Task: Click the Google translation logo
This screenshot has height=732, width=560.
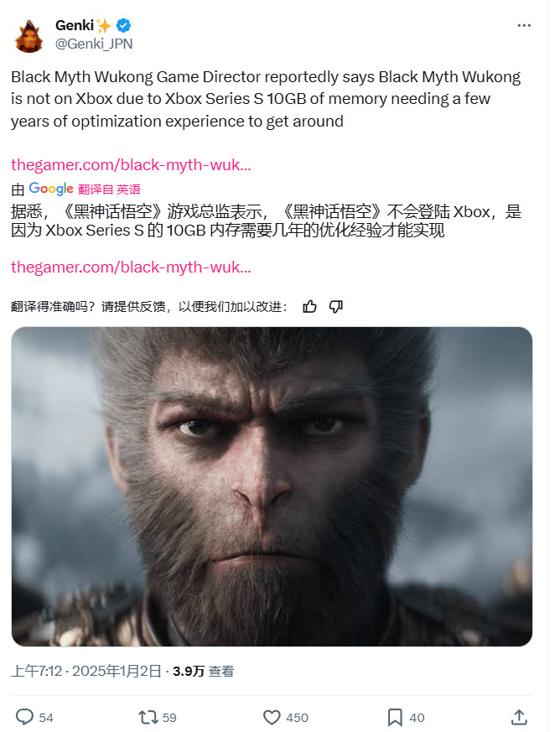Action: tap(51, 189)
